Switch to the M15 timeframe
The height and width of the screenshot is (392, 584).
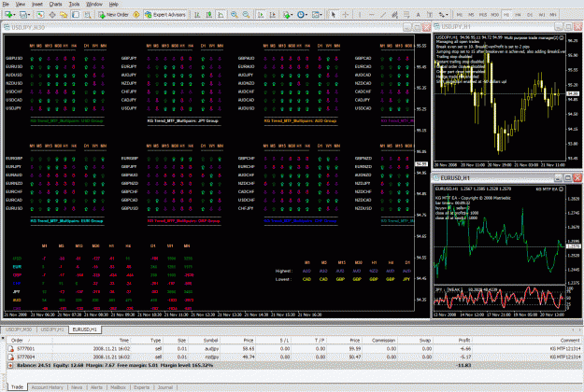[483, 15]
